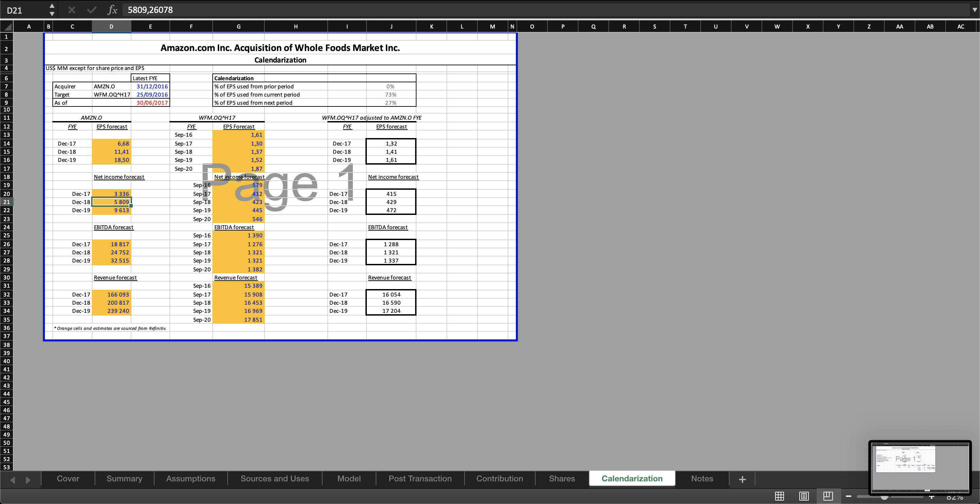Open the Cover sheet tab
This screenshot has width=980, height=504.
point(68,478)
